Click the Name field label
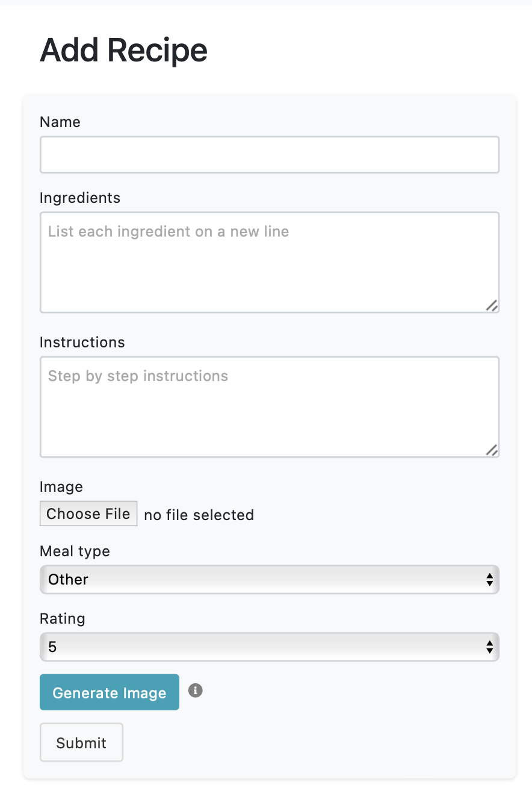This screenshot has width=532, height=785. [60, 122]
